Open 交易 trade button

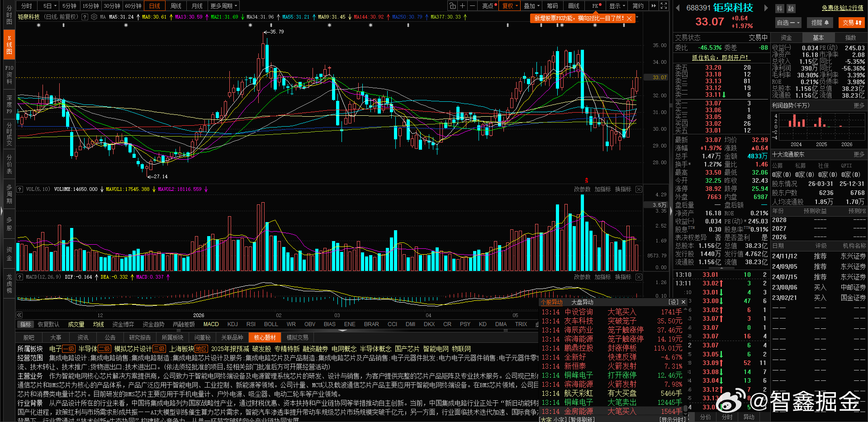pos(852,23)
